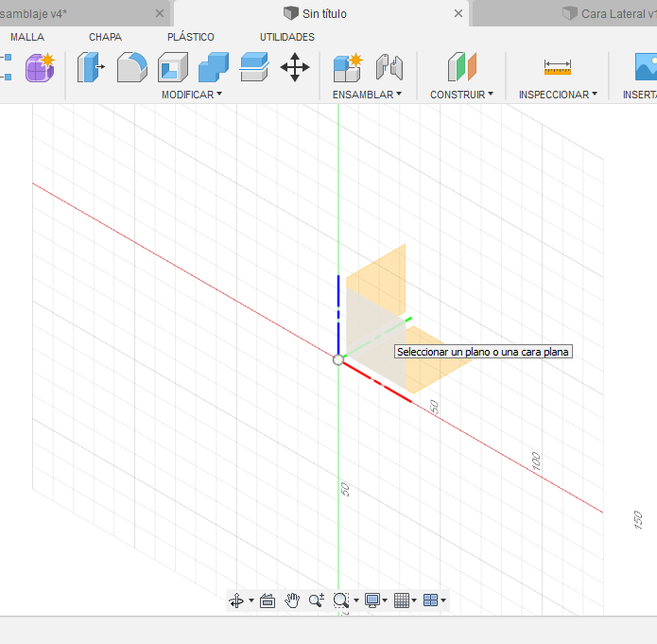Expand Zoom Window options arrow
The image size is (657, 644).
356,600
